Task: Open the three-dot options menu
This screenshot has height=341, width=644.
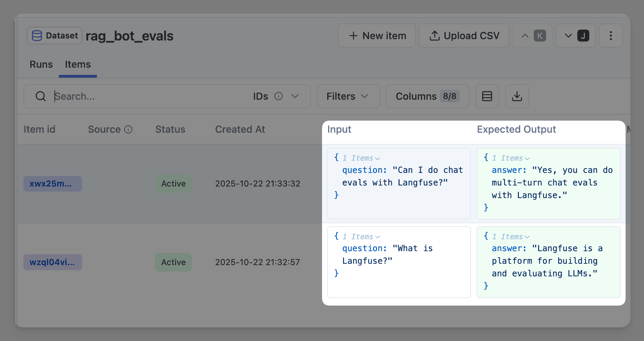Action: click(x=611, y=35)
